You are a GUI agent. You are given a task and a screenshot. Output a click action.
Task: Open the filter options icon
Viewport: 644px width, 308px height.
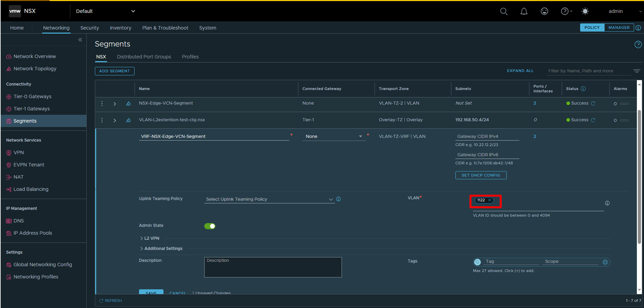coord(637,71)
